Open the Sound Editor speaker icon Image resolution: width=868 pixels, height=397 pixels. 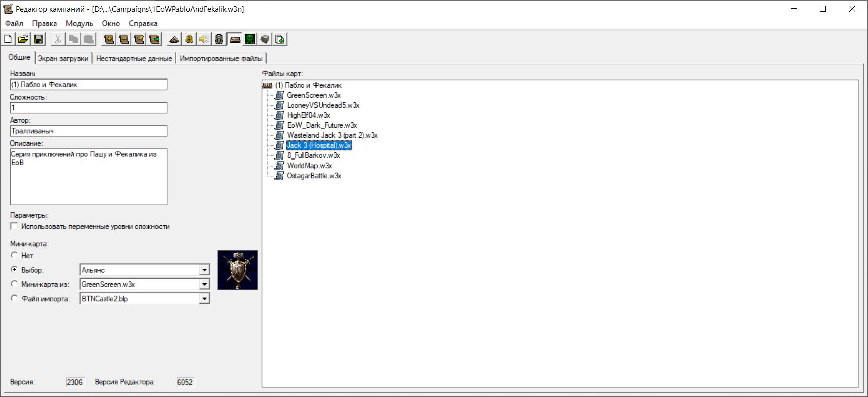point(204,39)
